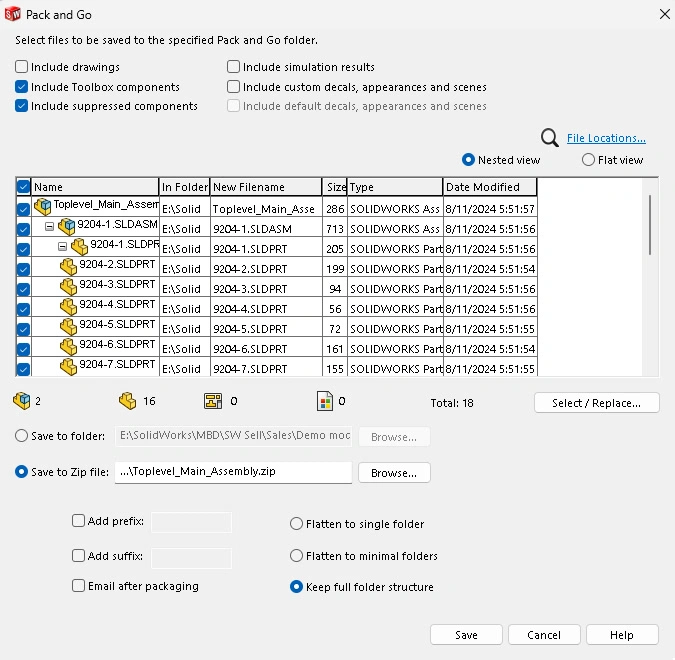This screenshot has height=660, width=675.
Task: Click the assemblies count icon showing 2
Action: pos(22,401)
